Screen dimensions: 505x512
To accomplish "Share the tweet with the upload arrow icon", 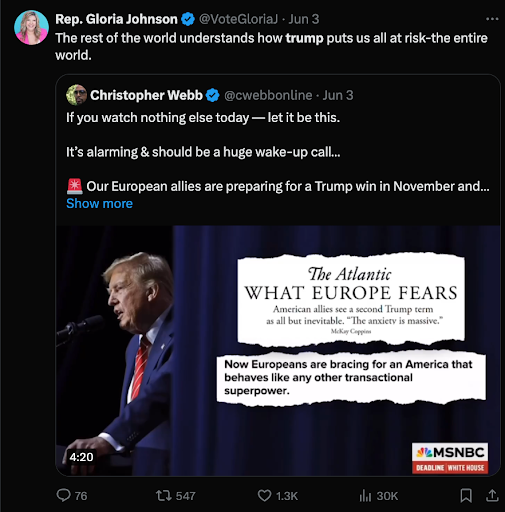I will click(x=492, y=495).
